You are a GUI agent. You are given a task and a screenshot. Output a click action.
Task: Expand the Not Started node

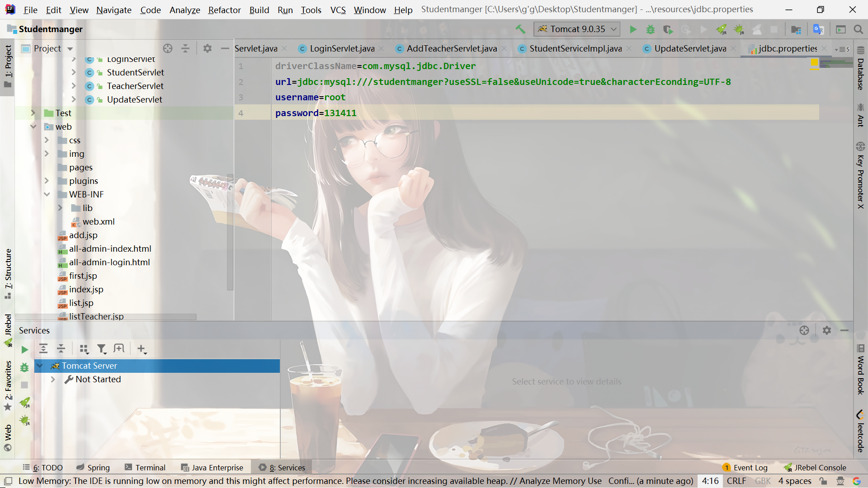click(53, 379)
